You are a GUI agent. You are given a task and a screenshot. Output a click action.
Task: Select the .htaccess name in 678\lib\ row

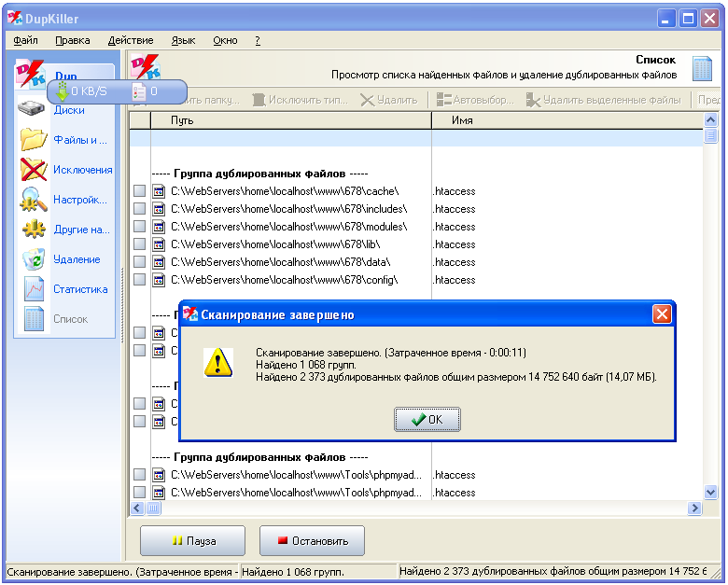click(x=455, y=244)
